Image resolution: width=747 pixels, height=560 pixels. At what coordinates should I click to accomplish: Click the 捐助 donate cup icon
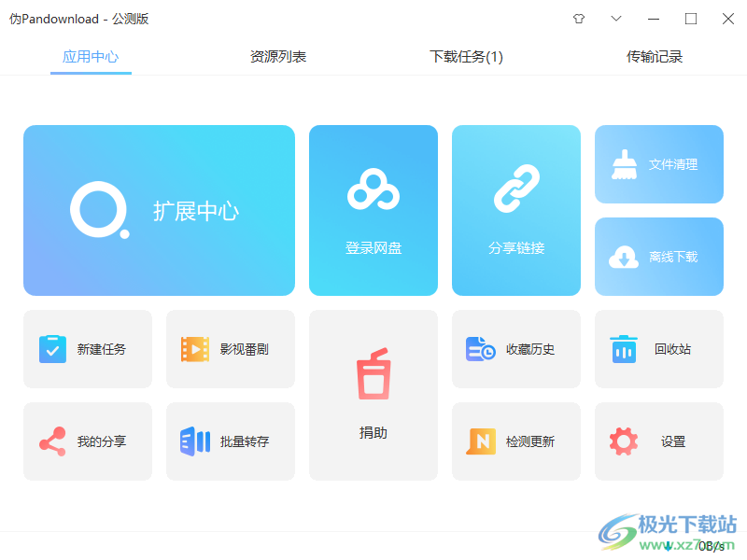pyautogui.click(x=373, y=394)
